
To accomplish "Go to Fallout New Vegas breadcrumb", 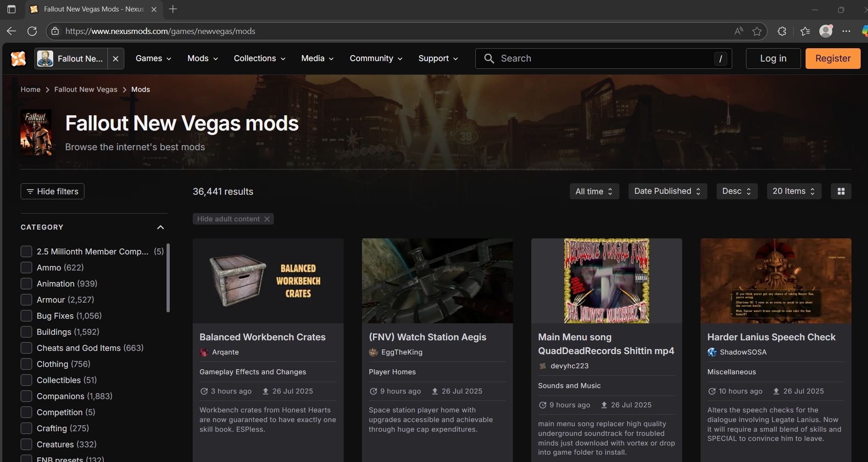I will [86, 90].
